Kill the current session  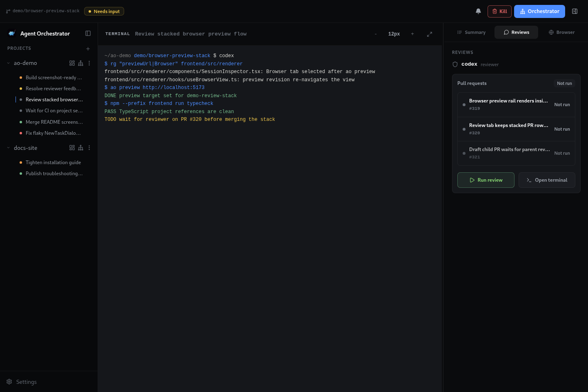(499, 11)
